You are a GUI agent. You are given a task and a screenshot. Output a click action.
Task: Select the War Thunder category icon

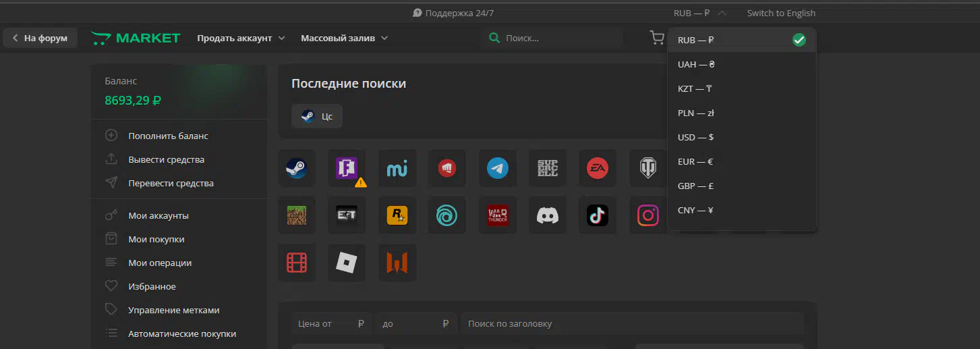click(x=498, y=215)
